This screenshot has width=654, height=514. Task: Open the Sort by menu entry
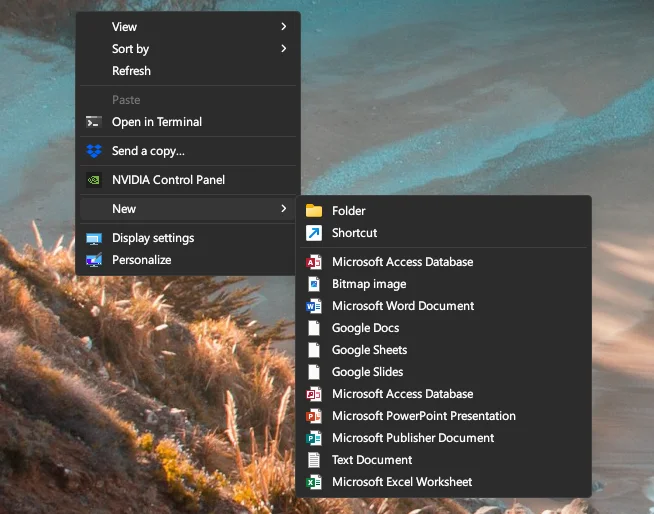[188, 49]
